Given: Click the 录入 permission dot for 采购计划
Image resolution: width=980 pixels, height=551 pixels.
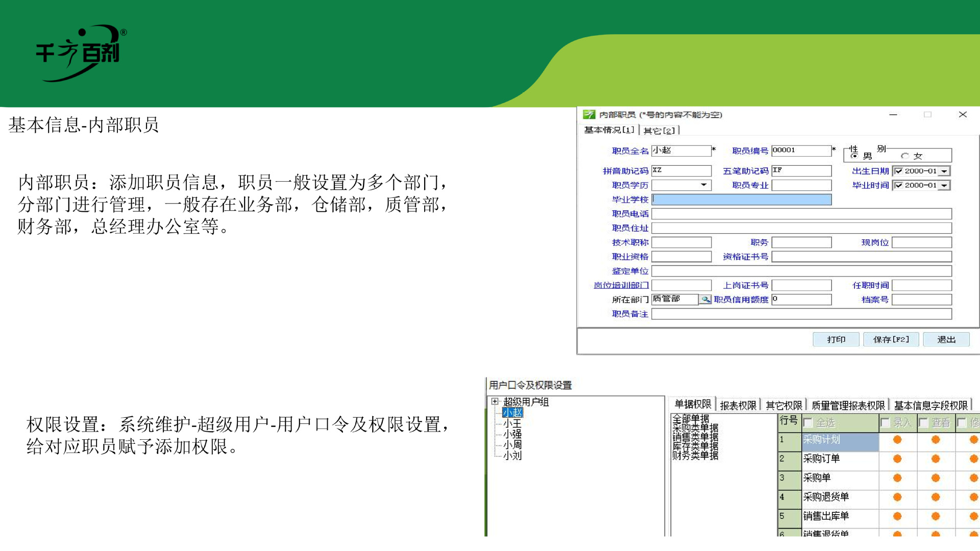Looking at the screenshot, I should 897,440.
